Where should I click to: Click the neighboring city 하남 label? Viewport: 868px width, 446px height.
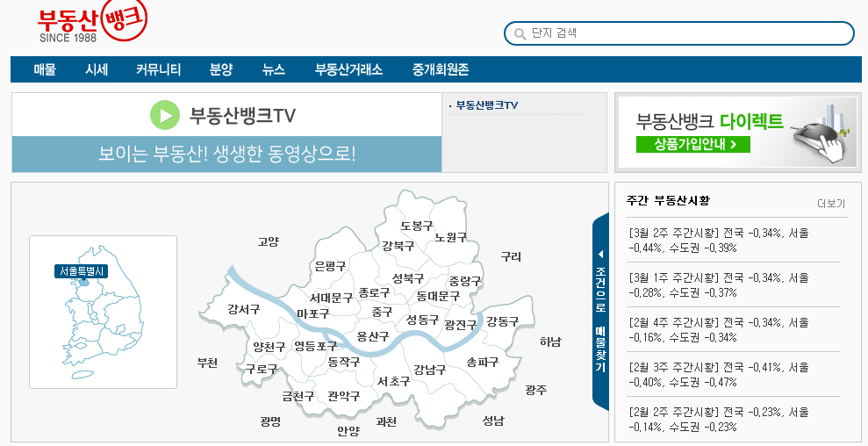pos(550,342)
